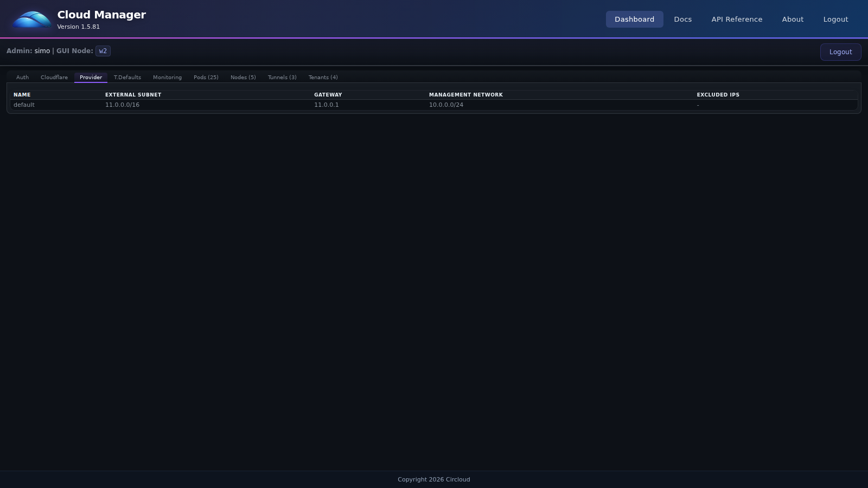The image size is (868, 488).
Task: Open the Cloudflare tab
Action: (54, 77)
